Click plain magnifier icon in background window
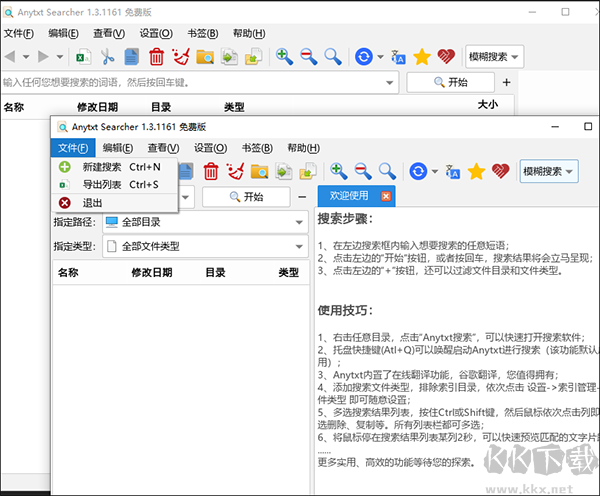600x496 pixels. tap(333, 57)
